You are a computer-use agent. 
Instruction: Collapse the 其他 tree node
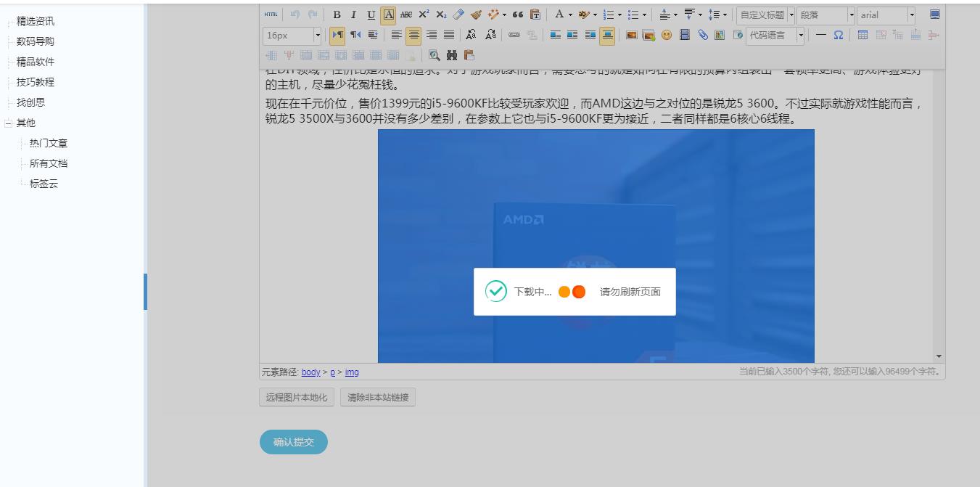click(9, 123)
